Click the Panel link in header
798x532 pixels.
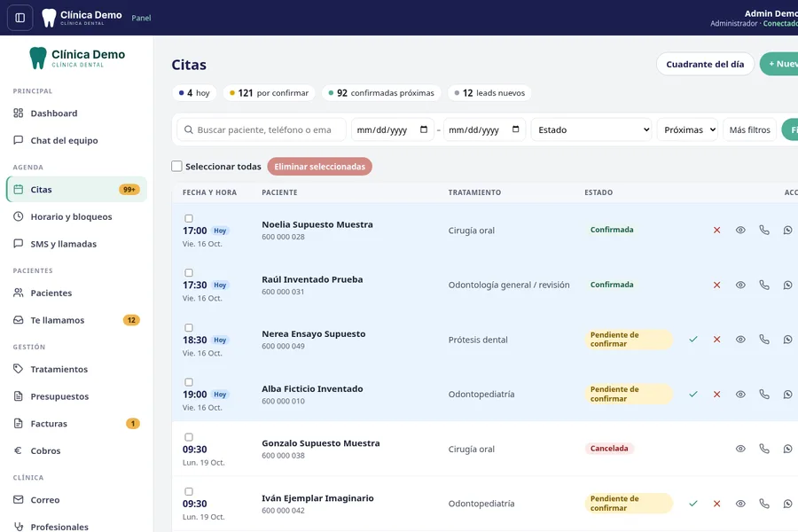[x=141, y=18]
